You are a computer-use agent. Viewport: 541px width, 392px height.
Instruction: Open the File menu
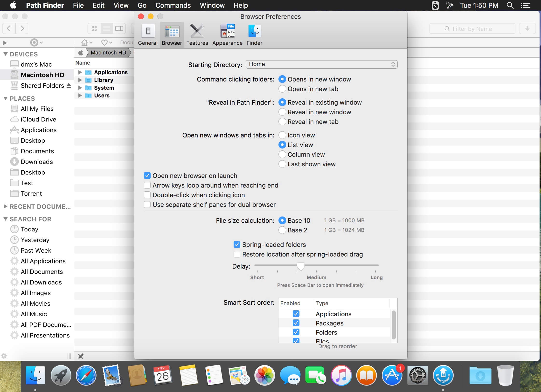tap(78, 5)
